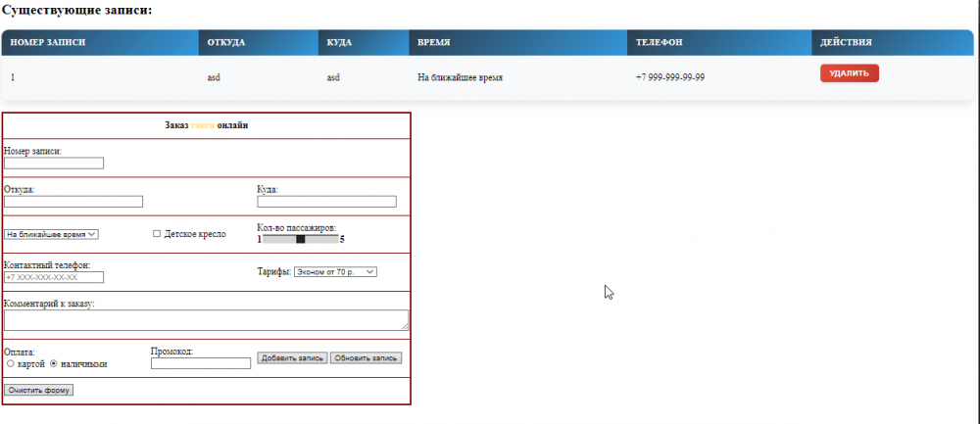980x424 pixels.
Task: Focus the Промокод input field
Action: pos(201,363)
